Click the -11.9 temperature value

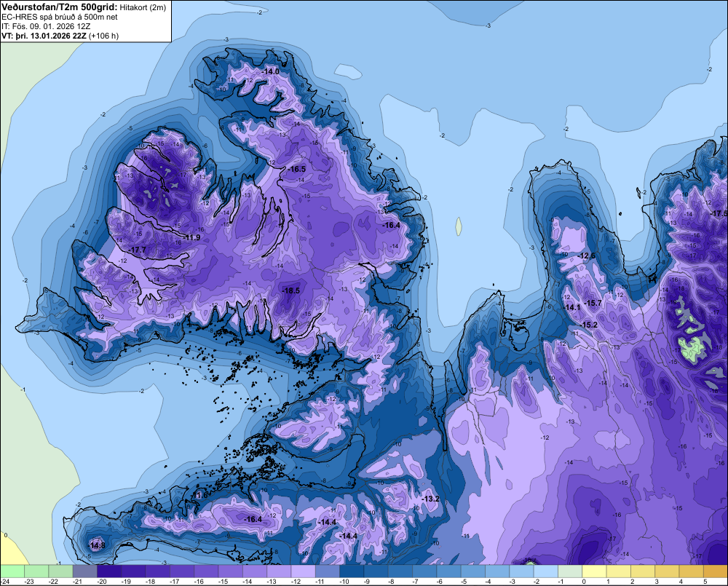[x=191, y=237]
